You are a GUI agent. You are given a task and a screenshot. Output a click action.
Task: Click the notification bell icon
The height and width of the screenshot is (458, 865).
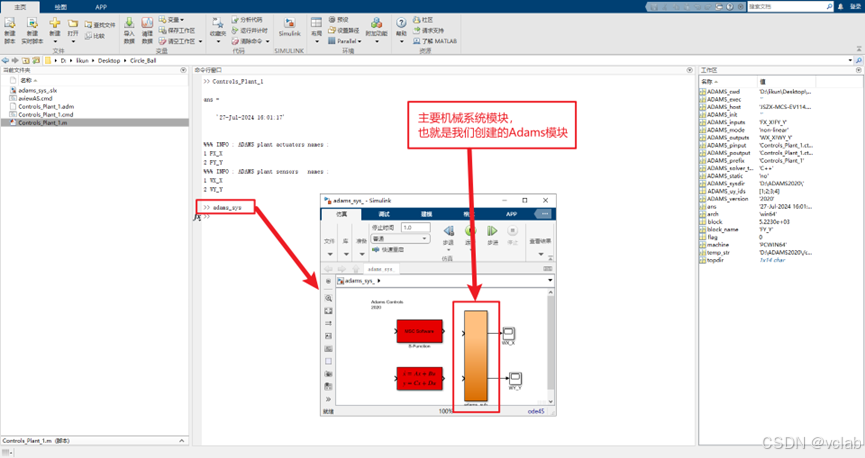point(840,7)
